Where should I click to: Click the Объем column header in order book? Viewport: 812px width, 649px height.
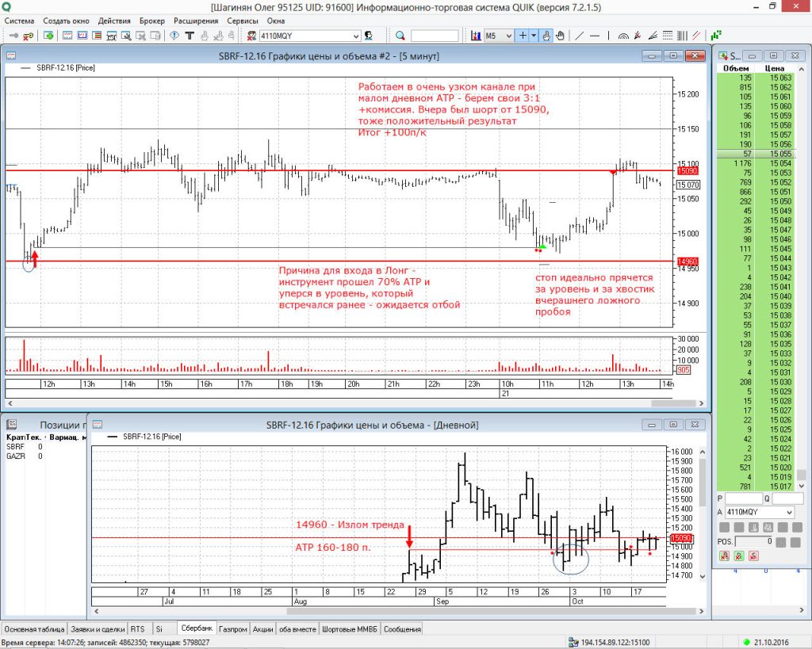pos(736,68)
